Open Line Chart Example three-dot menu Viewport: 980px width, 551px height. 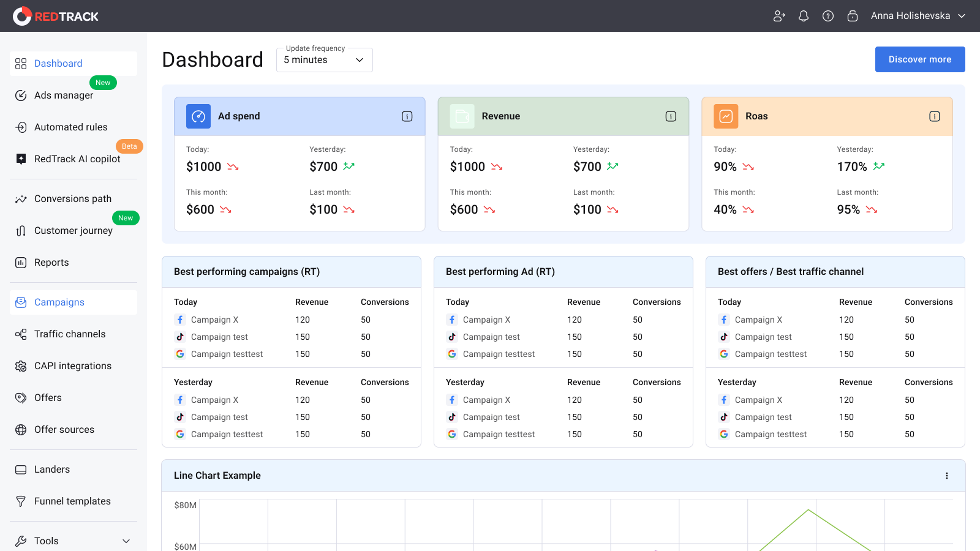click(947, 476)
